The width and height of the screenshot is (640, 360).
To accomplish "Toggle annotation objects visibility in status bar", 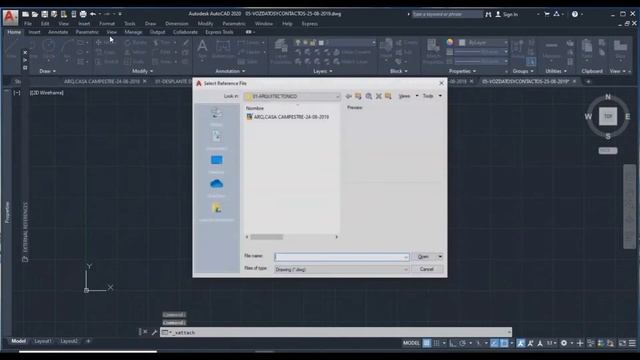I will [x=521, y=343].
